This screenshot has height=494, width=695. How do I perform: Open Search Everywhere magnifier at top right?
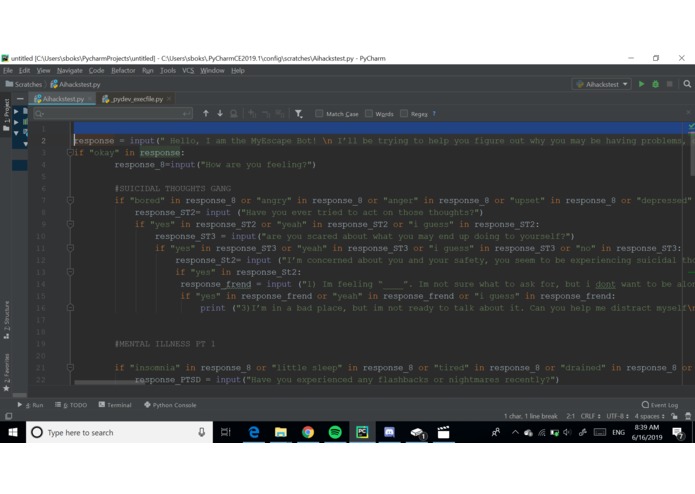[x=687, y=84]
